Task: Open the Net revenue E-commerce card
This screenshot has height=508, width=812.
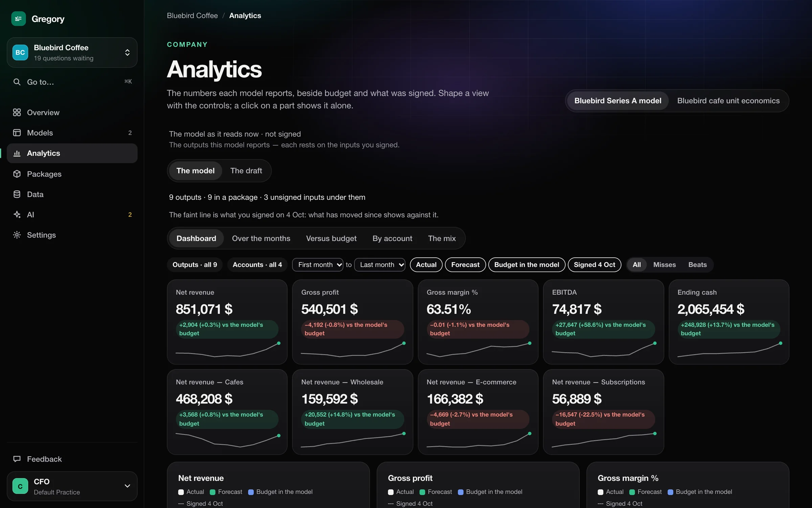Action: [x=478, y=412]
